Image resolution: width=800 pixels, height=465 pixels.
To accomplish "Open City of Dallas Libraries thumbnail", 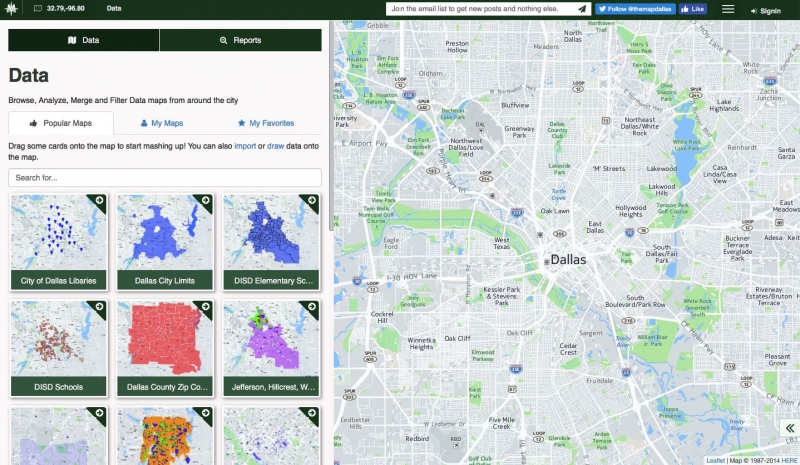I will pos(59,233).
